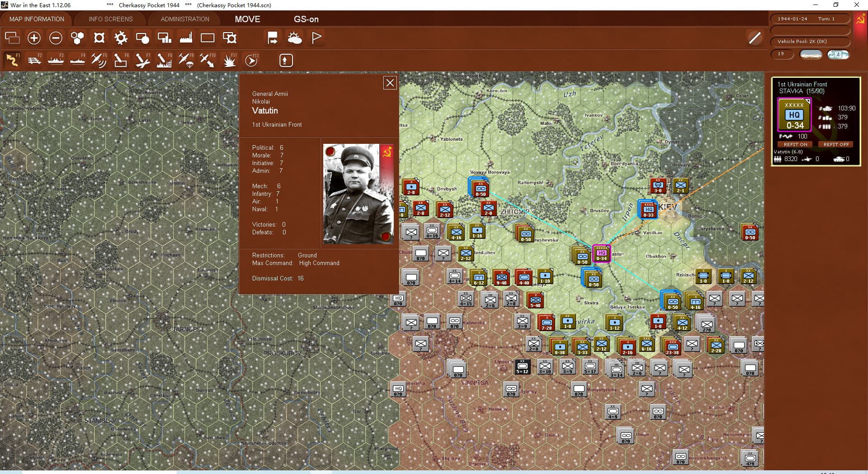Click the F11 explosion icon
868x474 pixels.
point(229,60)
